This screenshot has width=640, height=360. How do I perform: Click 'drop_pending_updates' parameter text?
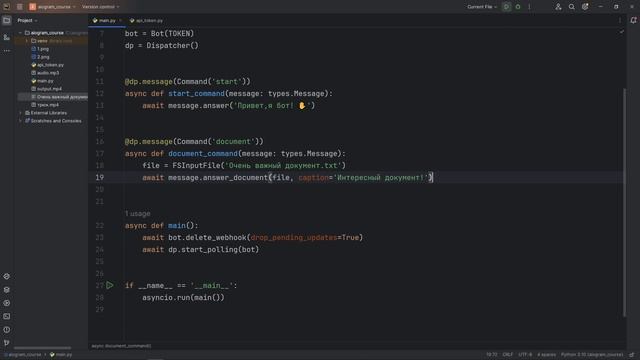tap(294, 238)
